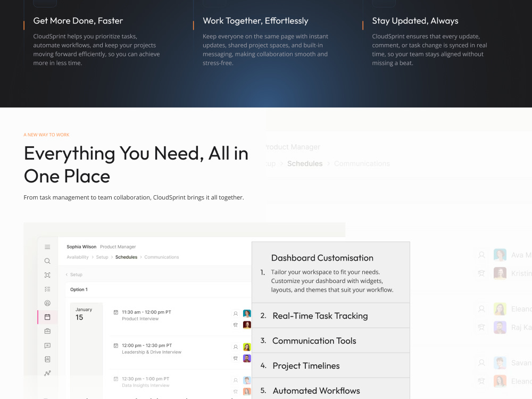Open the contact book sidebar icon
Screen dimensions: 532x399
[47, 359]
